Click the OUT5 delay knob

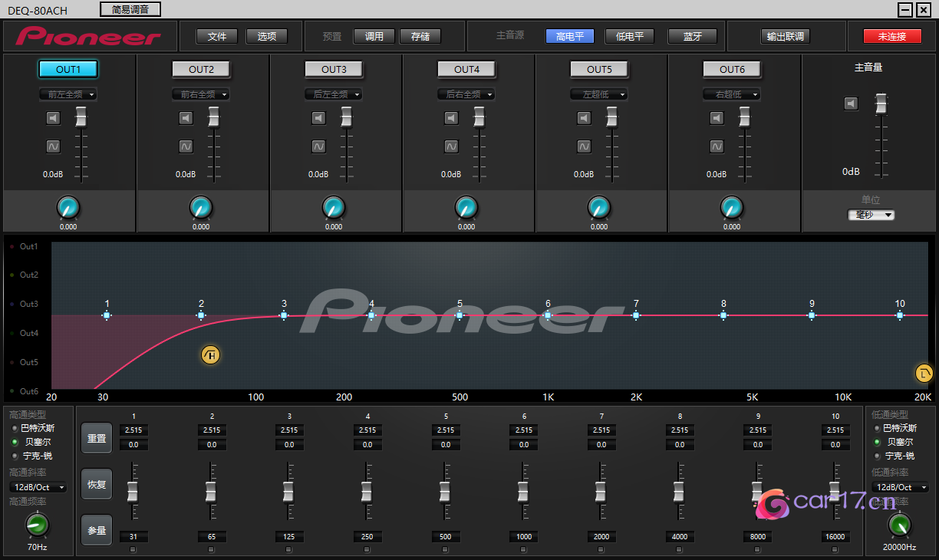(599, 207)
